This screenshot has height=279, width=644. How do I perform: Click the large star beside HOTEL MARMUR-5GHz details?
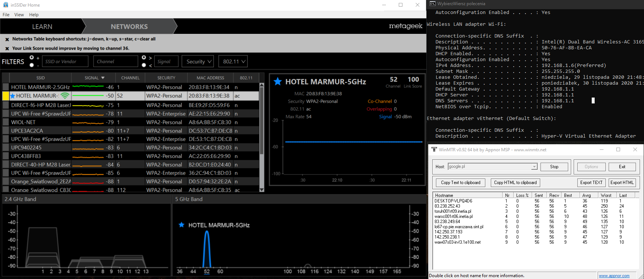(x=278, y=82)
